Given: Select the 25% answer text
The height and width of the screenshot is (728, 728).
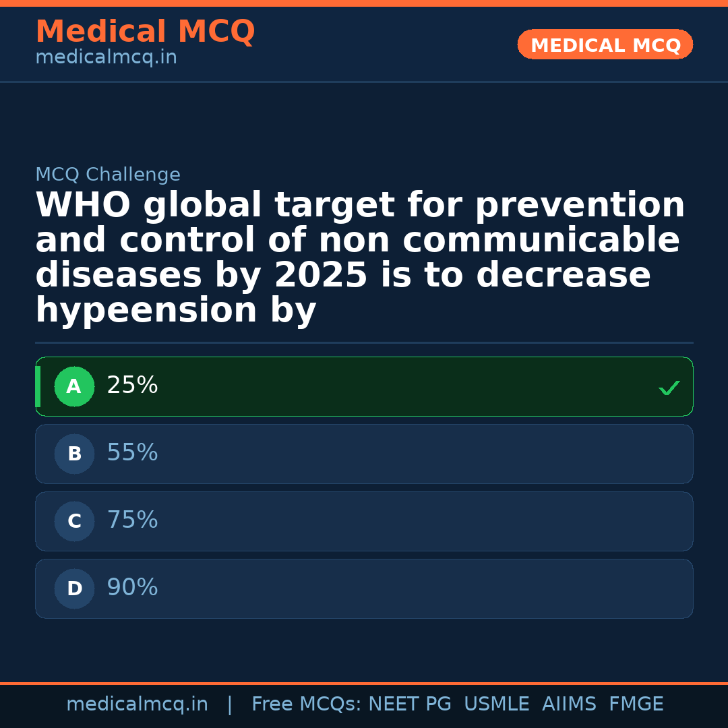Looking at the screenshot, I should [132, 386].
